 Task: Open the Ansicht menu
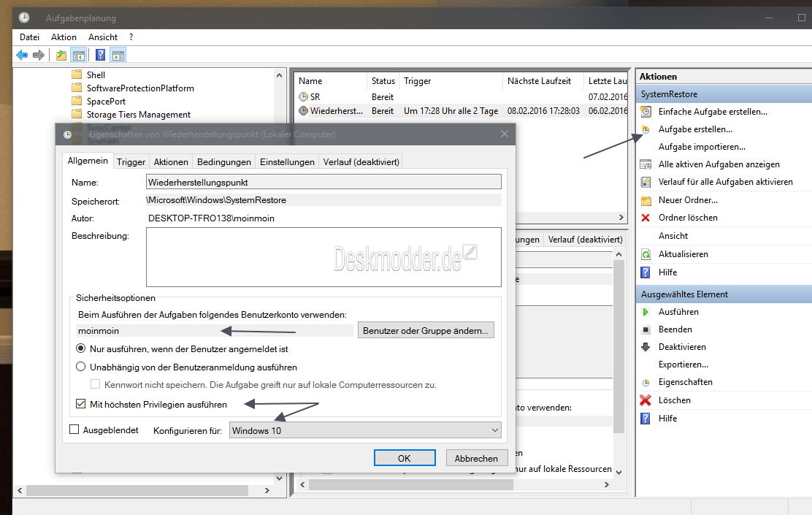coord(103,37)
